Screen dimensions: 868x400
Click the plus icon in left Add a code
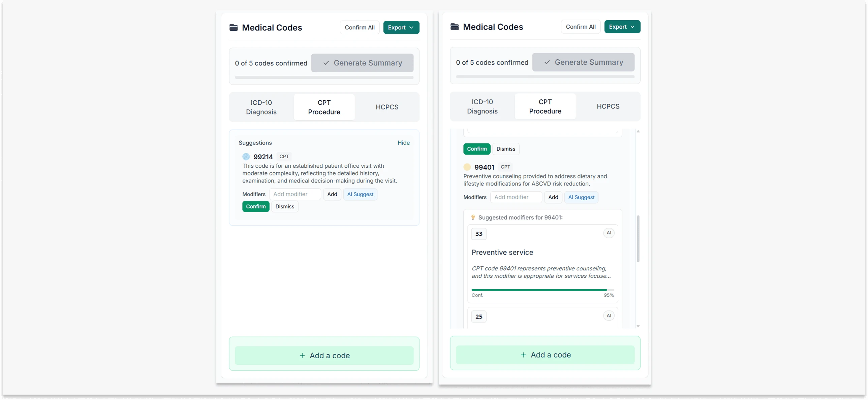(302, 356)
